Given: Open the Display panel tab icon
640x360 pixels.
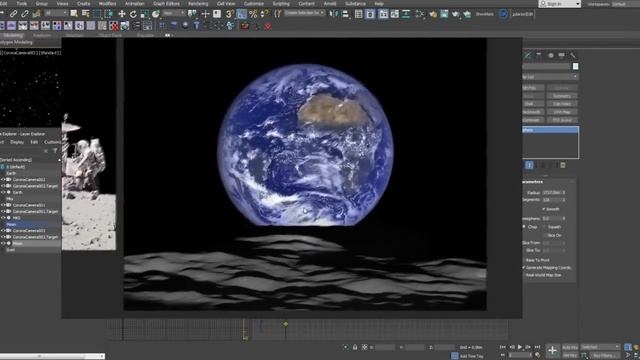Looking at the screenshot, I should tap(562, 55).
